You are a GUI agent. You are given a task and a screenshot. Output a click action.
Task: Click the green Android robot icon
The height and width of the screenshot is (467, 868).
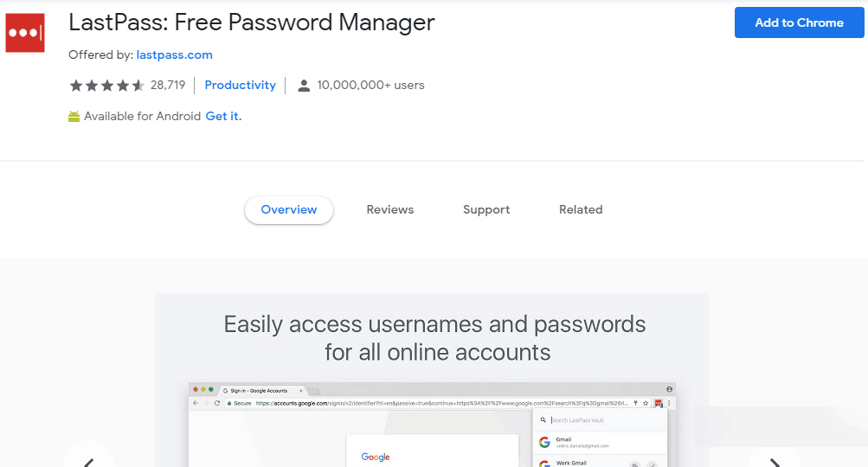(74, 117)
